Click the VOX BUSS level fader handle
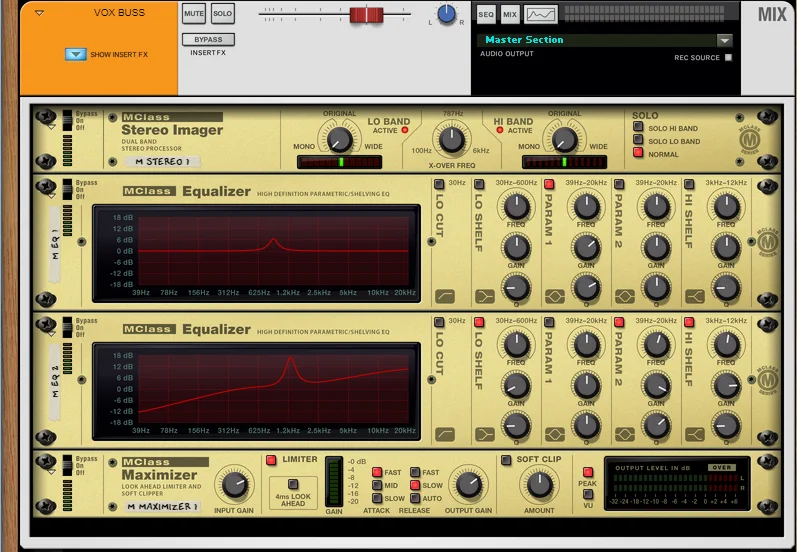The height and width of the screenshot is (552, 797). tap(366, 14)
